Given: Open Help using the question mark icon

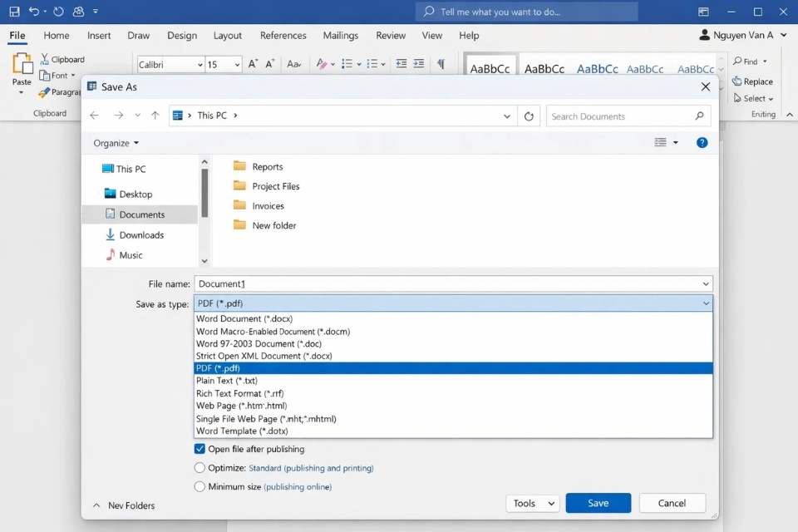Looking at the screenshot, I should click(702, 142).
